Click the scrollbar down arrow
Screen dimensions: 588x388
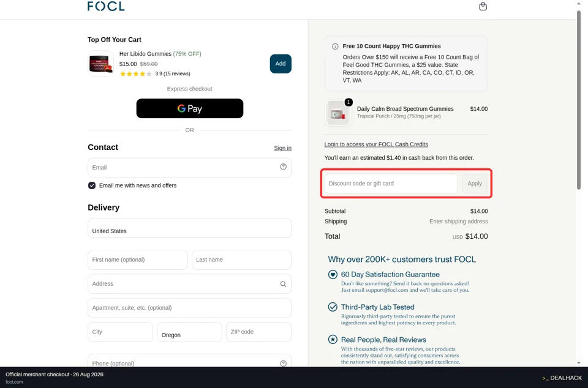click(x=579, y=362)
